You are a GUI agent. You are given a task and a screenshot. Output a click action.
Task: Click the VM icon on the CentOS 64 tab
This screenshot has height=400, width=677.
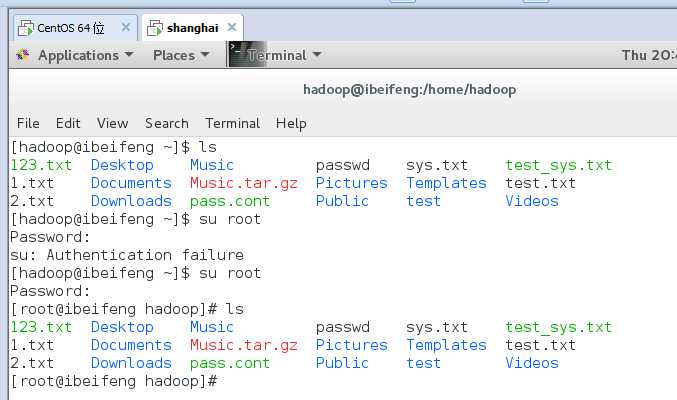[26, 27]
